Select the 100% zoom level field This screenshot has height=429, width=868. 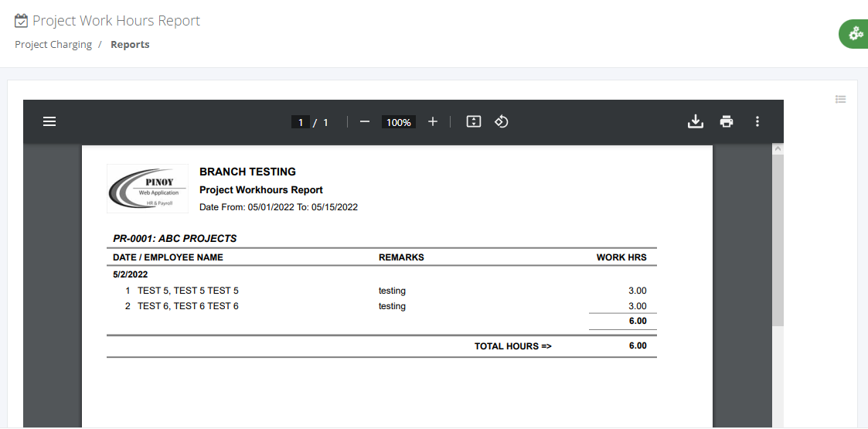point(399,122)
